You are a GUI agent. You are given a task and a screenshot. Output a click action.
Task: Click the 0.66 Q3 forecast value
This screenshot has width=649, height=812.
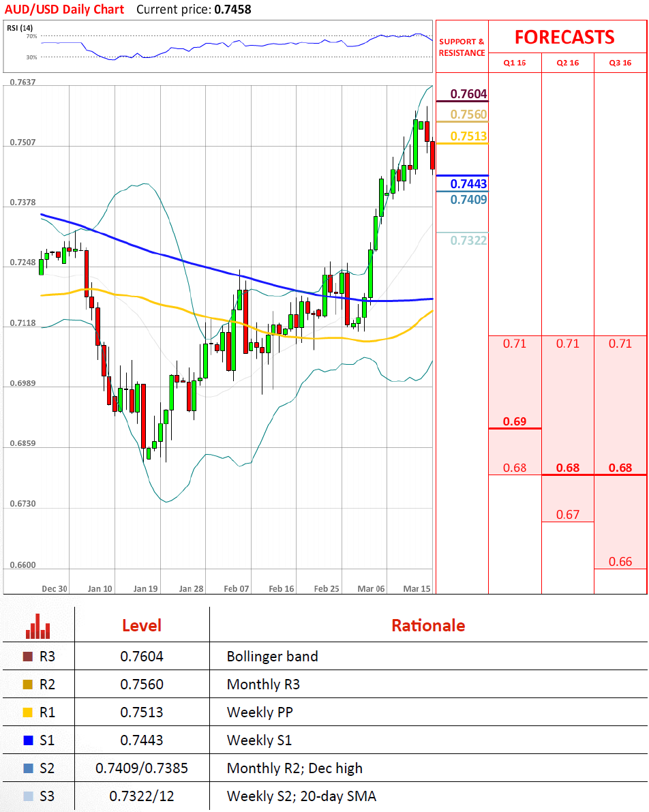(x=620, y=562)
